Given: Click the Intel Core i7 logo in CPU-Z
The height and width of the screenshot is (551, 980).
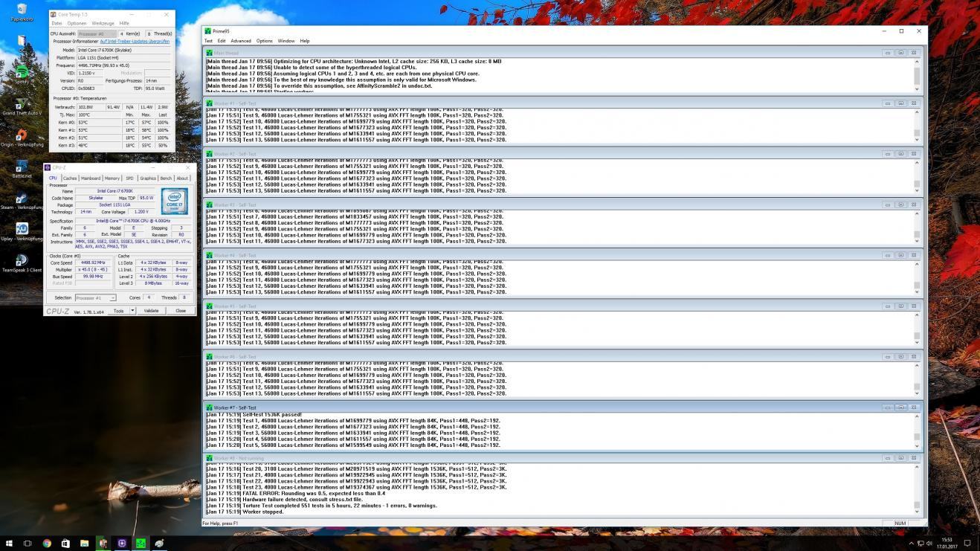Looking at the screenshot, I should [x=175, y=201].
